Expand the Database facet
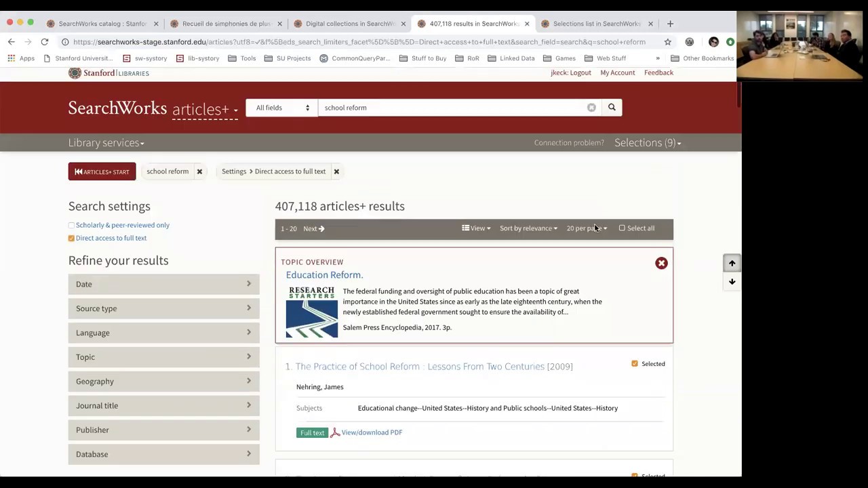The image size is (868, 488). pyautogui.click(x=163, y=454)
